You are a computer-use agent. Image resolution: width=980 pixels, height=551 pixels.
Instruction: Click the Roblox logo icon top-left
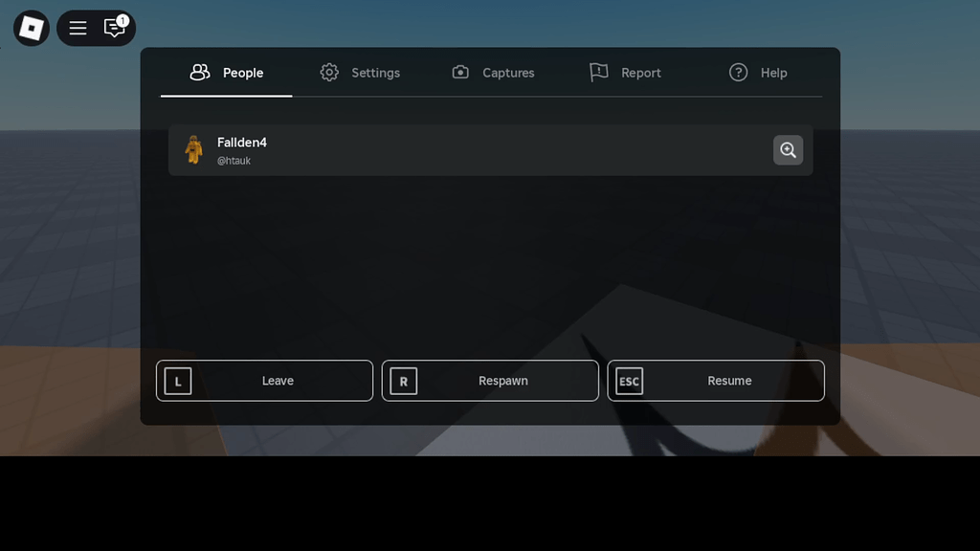pos(30,28)
